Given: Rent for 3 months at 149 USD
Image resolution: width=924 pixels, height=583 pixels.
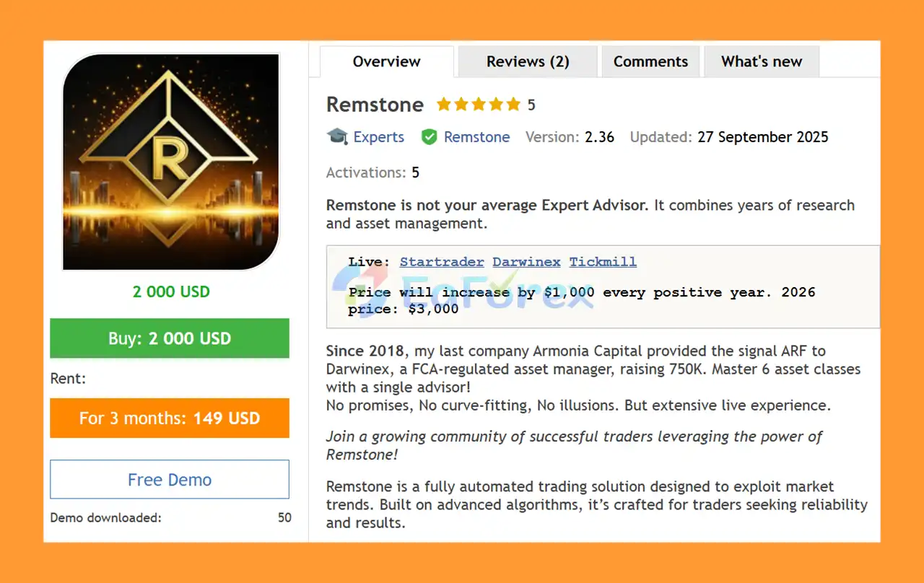Looking at the screenshot, I should tap(170, 418).
